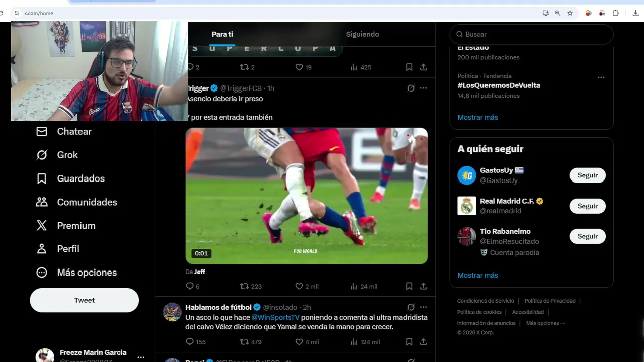Open the TriggerFCB username link
644x362 pixels.
point(240,88)
